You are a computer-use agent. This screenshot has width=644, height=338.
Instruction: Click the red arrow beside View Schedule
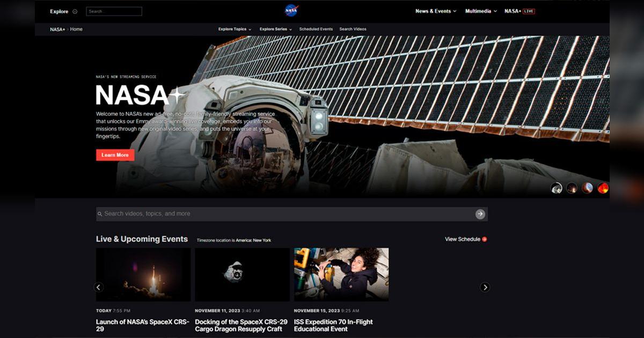(x=486, y=239)
